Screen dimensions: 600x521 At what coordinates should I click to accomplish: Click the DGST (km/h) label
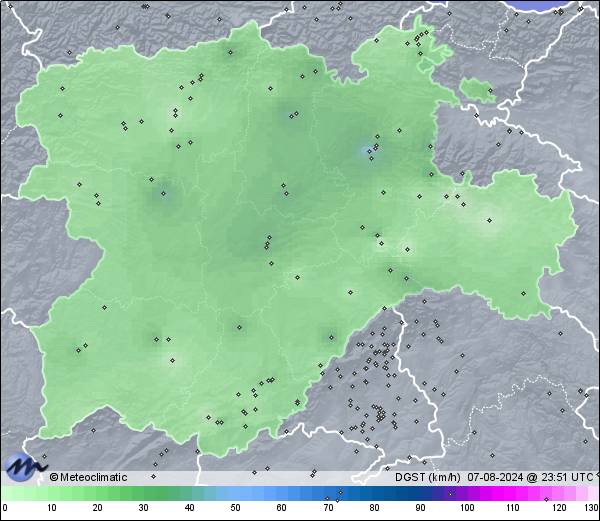[x=428, y=477]
